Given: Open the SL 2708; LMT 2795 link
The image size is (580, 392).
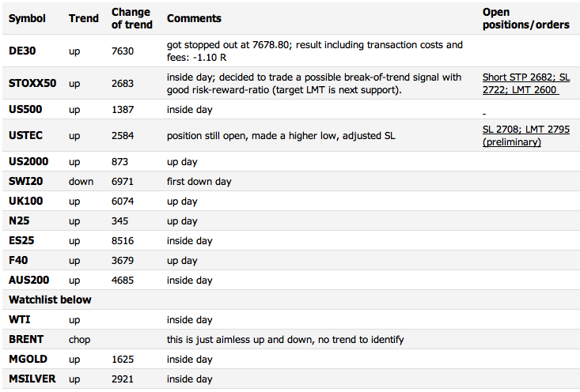Looking at the screenshot, I should point(526,136).
